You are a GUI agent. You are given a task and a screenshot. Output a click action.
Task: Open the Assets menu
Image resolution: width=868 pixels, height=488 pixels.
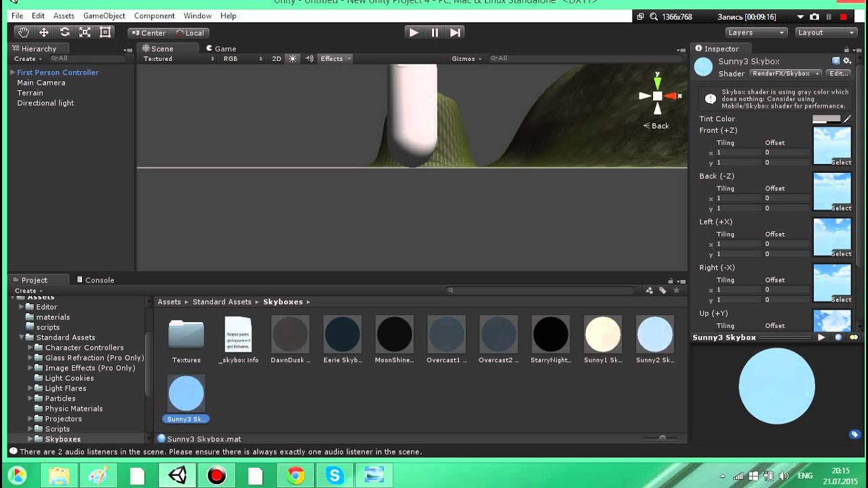coord(64,16)
